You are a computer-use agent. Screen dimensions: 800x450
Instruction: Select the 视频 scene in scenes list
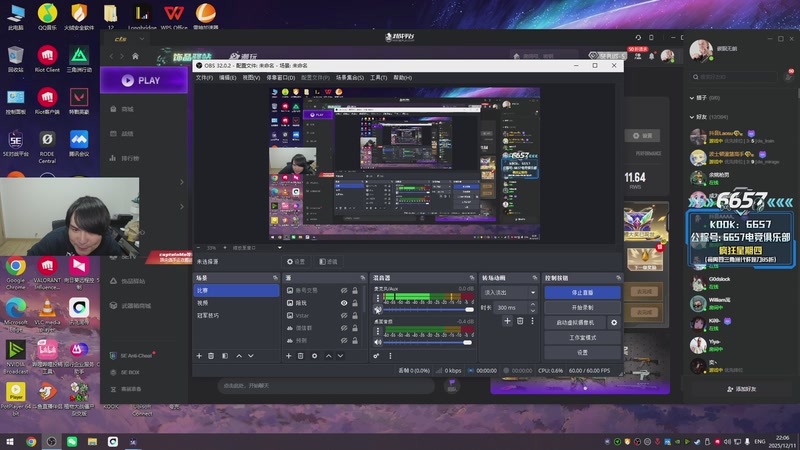[236, 303]
